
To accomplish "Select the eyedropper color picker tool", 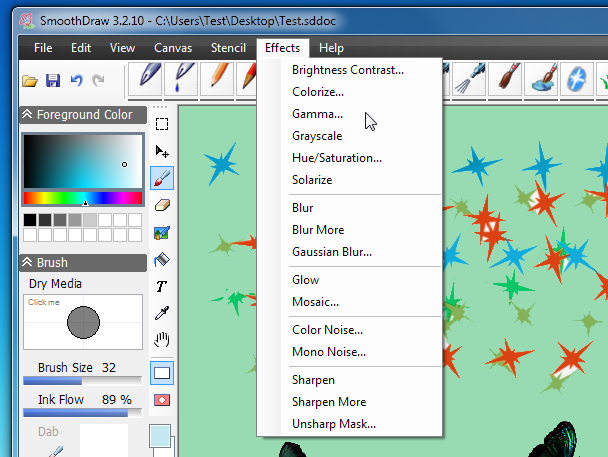I will (x=162, y=313).
